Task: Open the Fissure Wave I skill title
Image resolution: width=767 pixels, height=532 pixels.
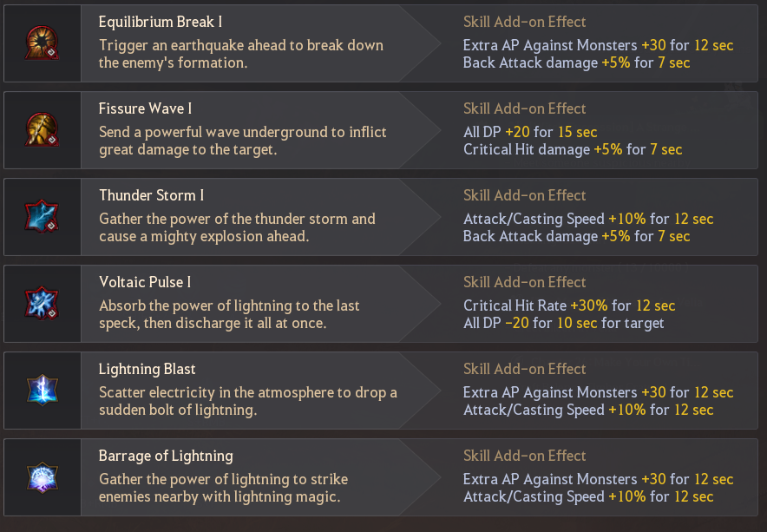Action: tap(145, 108)
